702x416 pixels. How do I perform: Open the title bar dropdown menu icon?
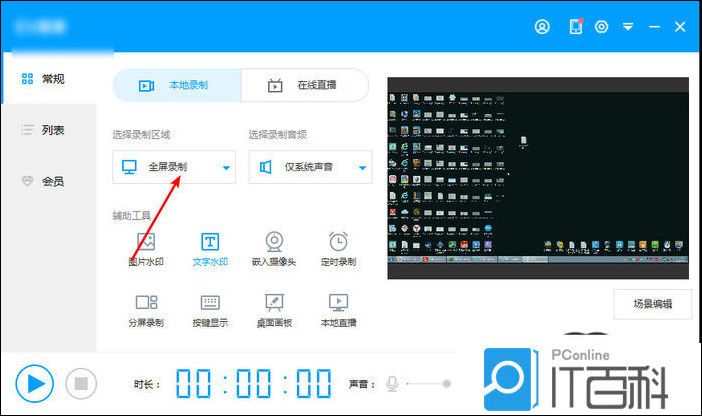coord(628,27)
